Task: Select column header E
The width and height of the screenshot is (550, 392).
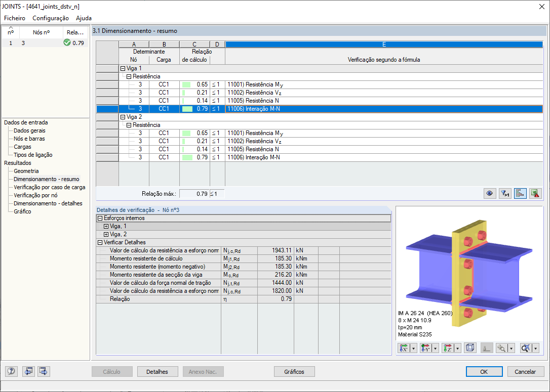Action: click(x=384, y=45)
